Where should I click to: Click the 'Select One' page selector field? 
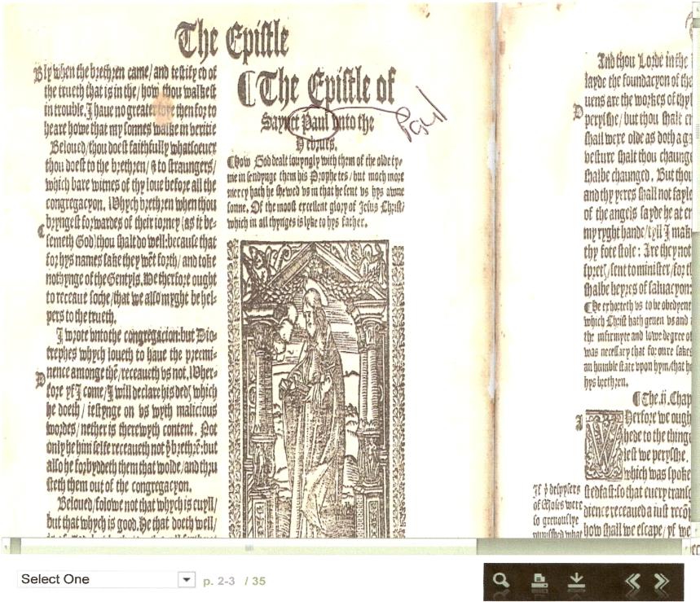tap(96, 579)
